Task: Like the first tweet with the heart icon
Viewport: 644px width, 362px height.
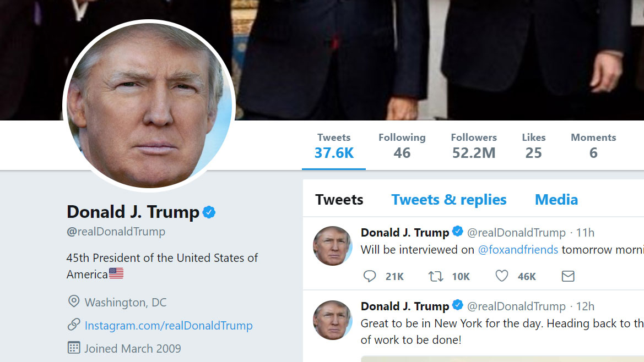Action: 501,276
